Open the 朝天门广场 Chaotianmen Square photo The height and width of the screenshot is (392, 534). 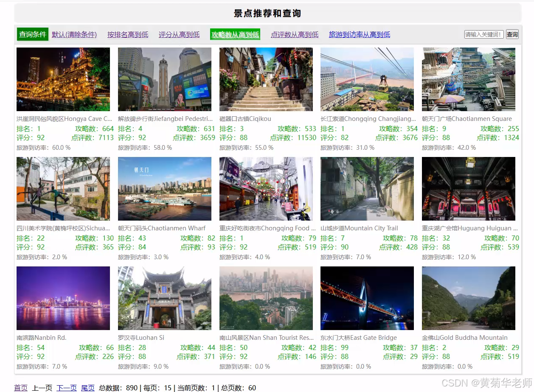[x=468, y=79]
